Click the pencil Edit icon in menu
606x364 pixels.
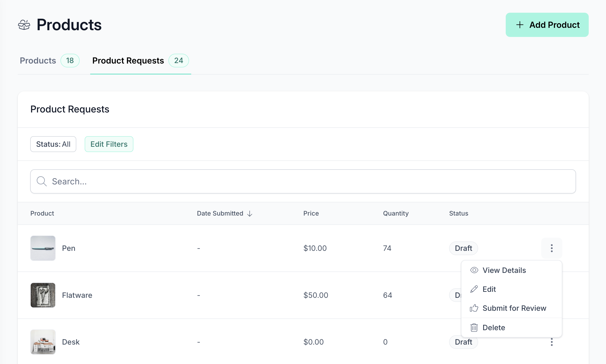click(x=474, y=289)
